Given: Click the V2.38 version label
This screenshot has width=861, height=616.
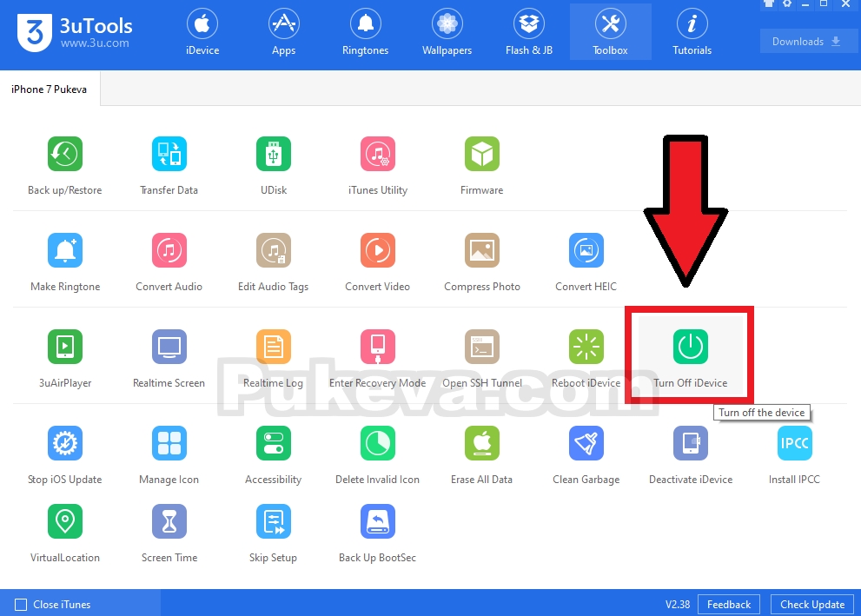Looking at the screenshot, I should click(678, 605).
